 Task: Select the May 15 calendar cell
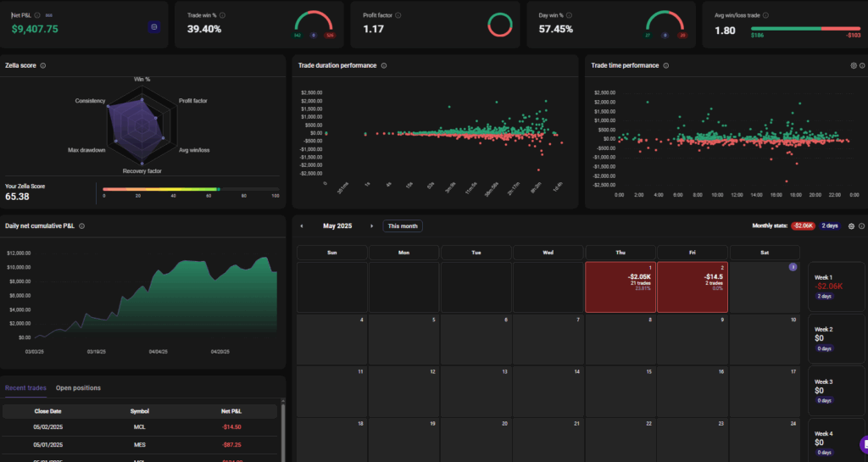click(x=620, y=391)
